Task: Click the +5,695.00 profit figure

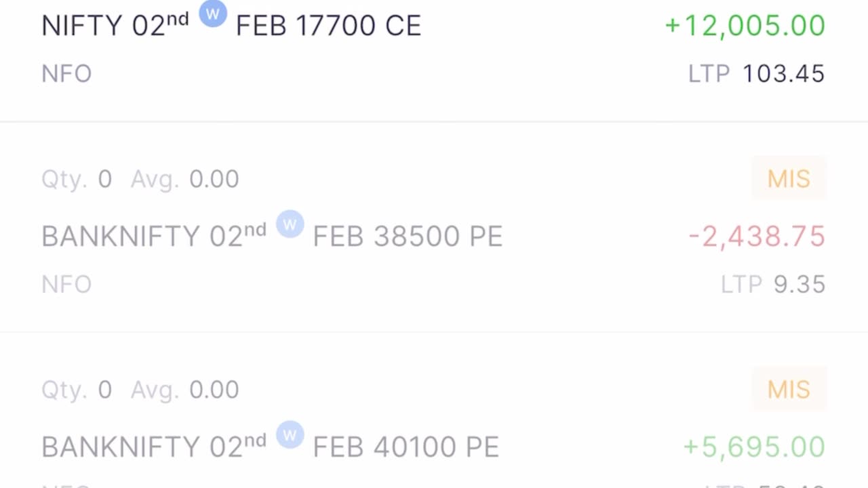Action: 754,447
